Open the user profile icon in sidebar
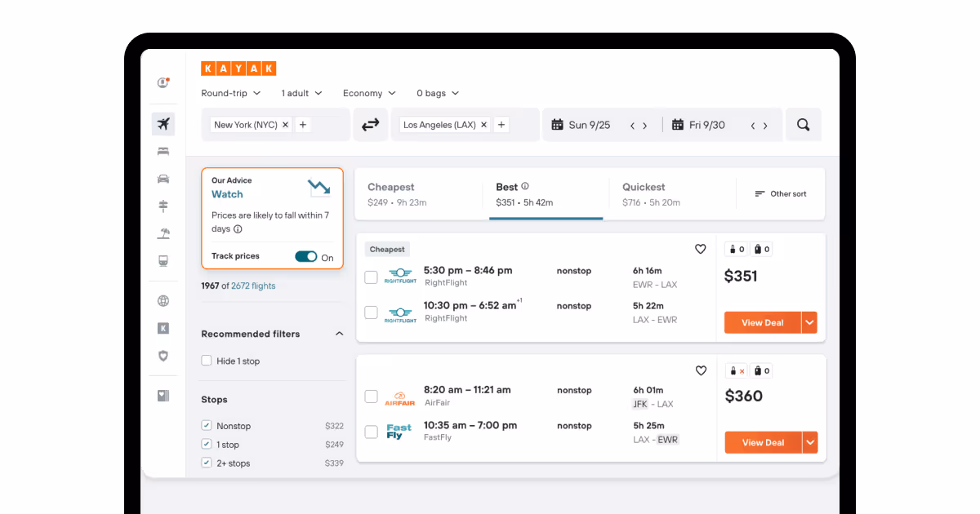The width and height of the screenshot is (980, 514). point(163,82)
